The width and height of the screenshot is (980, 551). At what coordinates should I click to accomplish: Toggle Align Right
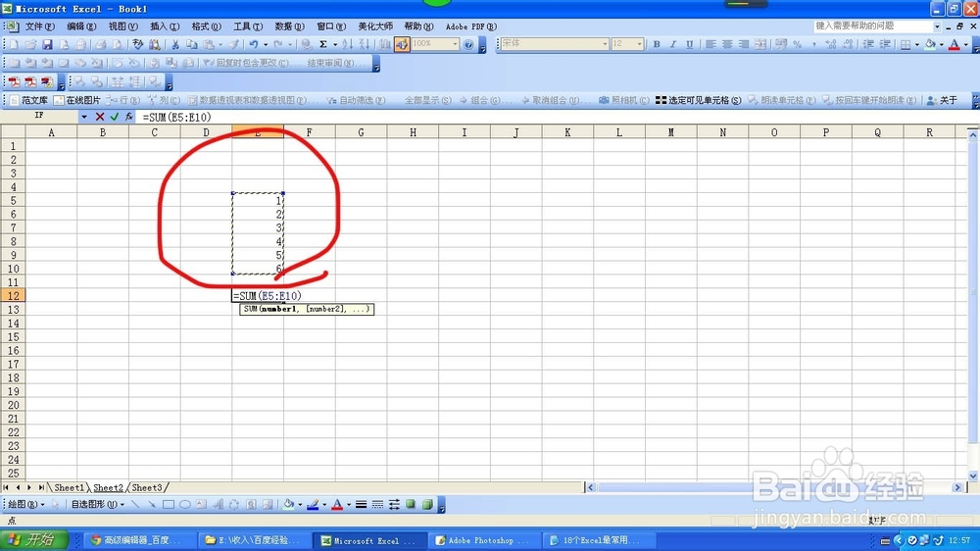click(x=744, y=44)
